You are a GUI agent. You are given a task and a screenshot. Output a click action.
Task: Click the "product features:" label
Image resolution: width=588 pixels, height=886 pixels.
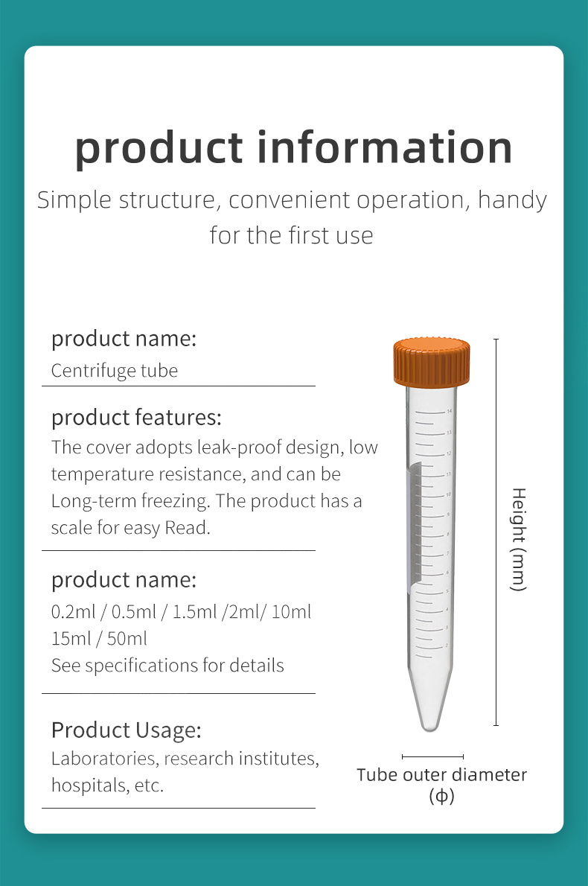pyautogui.click(x=136, y=418)
